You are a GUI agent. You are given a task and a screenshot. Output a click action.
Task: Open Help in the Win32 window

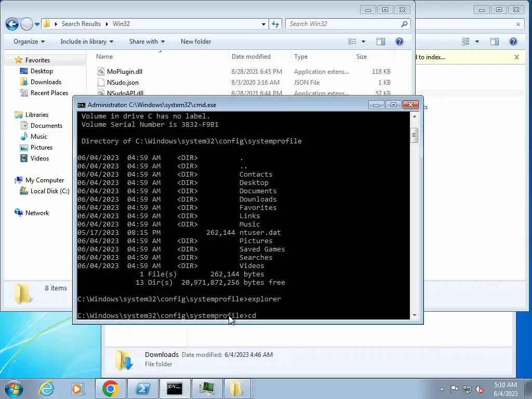[x=400, y=42]
